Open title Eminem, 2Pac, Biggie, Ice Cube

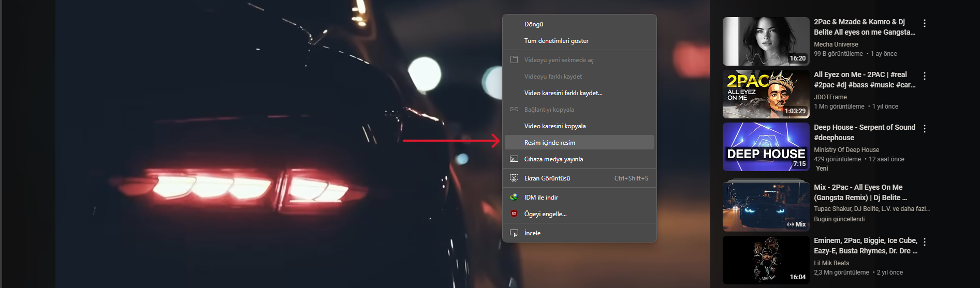pyautogui.click(x=866, y=246)
